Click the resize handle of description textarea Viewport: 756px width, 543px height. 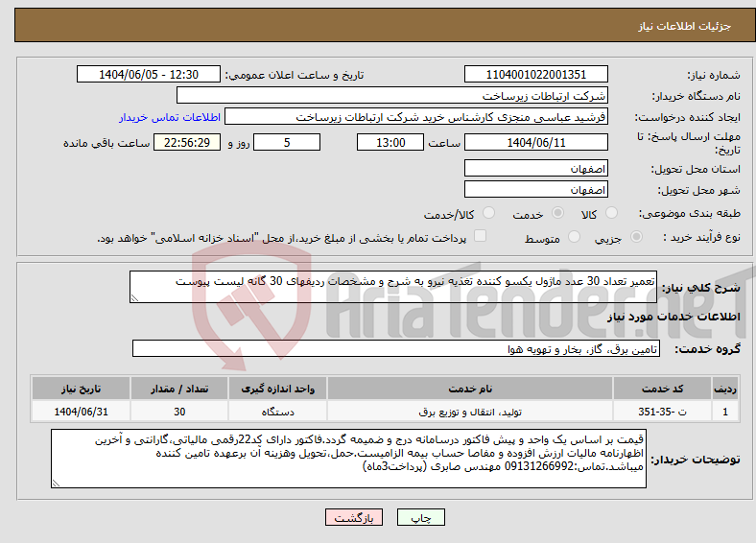(134, 298)
